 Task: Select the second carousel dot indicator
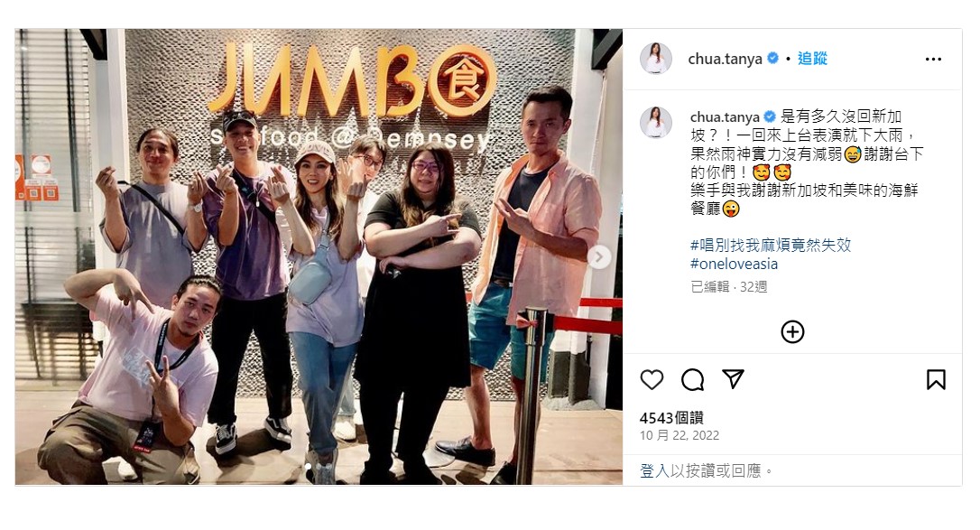(x=319, y=466)
